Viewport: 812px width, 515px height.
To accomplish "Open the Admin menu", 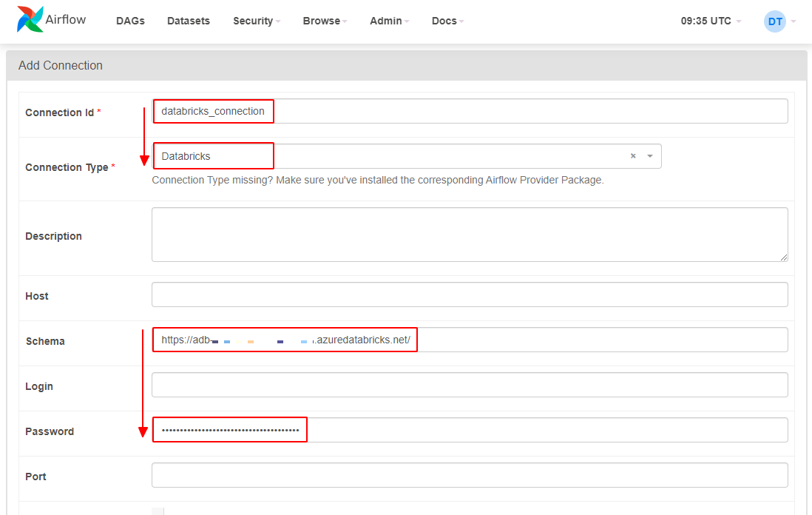I will point(390,21).
